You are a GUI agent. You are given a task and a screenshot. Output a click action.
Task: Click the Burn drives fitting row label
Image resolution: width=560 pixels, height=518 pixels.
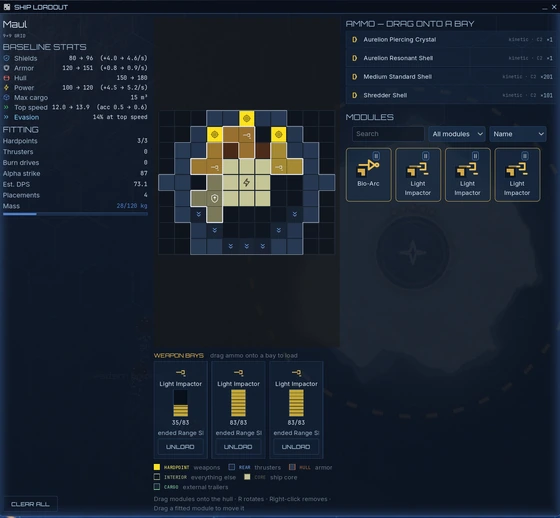(21, 163)
